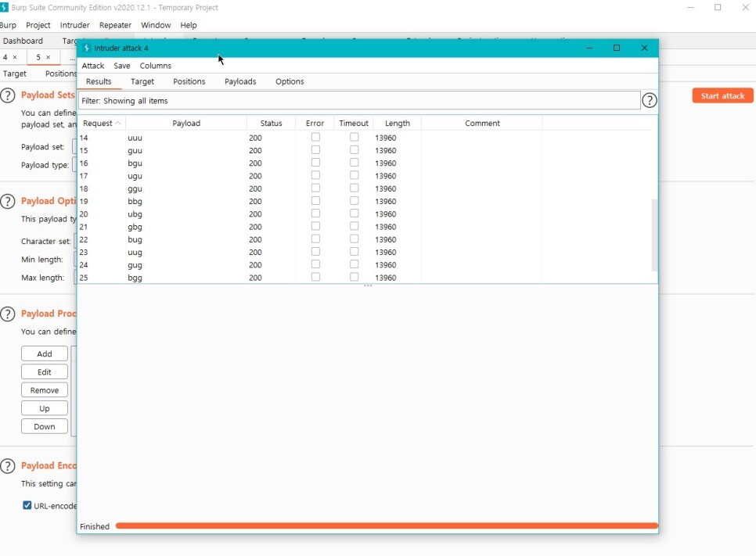This screenshot has height=556, width=756.
Task: Click Remove payload processing rule button
Action: pos(45,390)
